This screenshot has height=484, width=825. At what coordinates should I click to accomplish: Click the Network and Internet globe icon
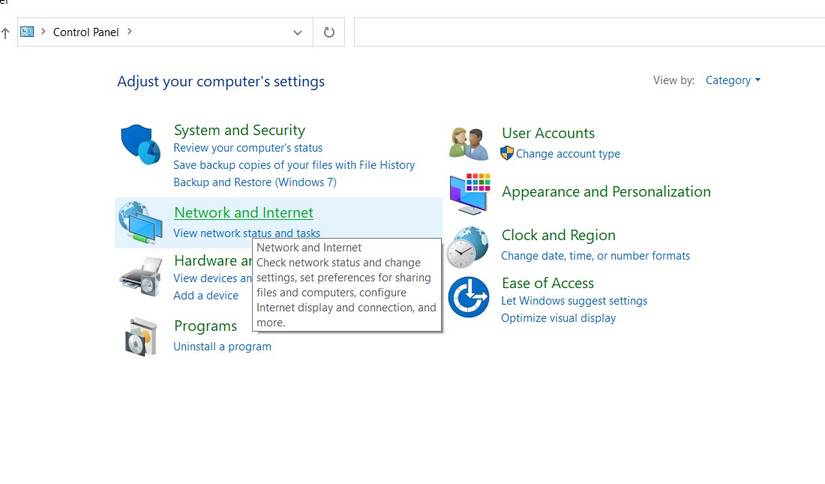[x=140, y=223]
